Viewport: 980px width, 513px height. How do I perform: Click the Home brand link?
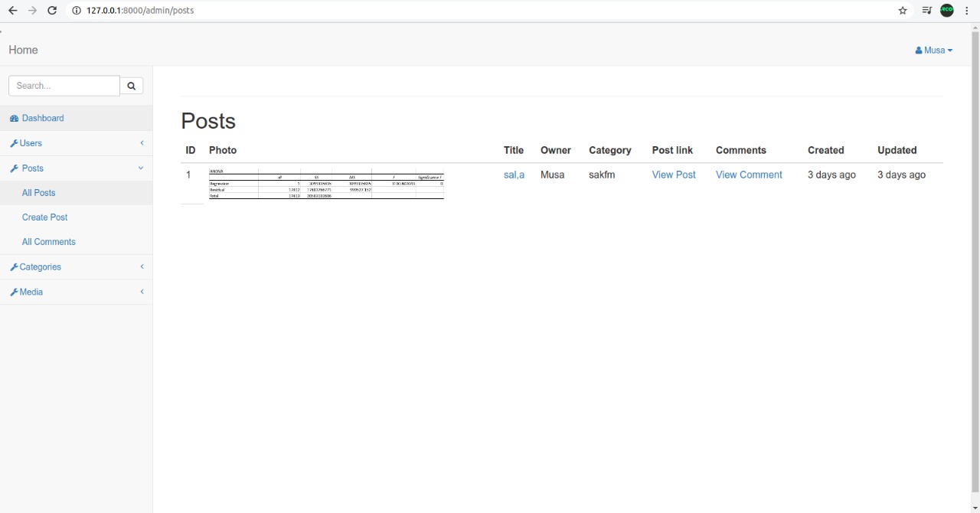click(x=23, y=50)
